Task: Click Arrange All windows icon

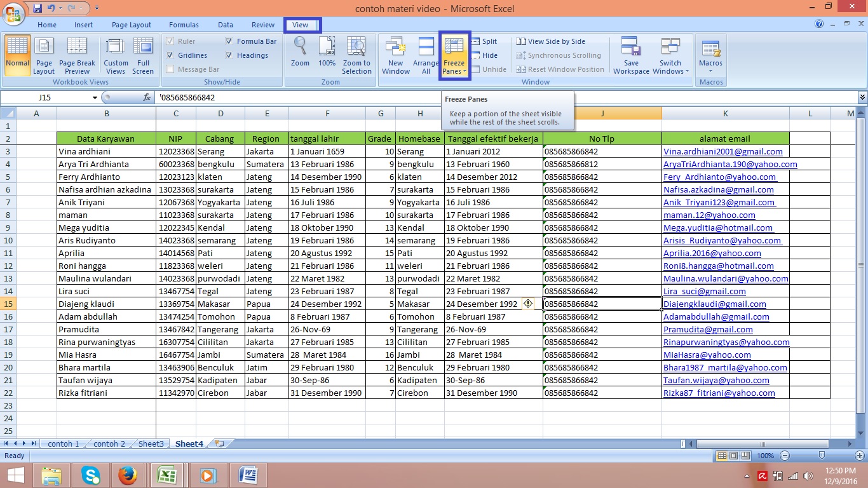Action: (x=426, y=56)
